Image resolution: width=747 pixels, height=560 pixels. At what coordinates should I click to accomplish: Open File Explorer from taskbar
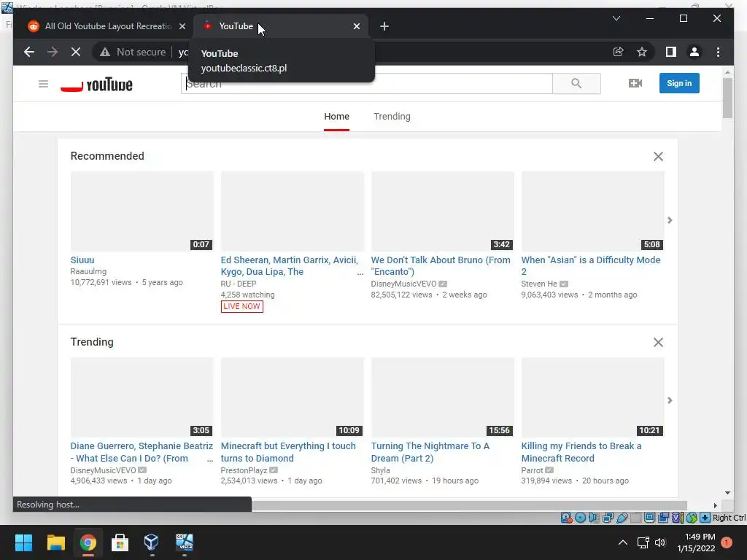(55, 542)
